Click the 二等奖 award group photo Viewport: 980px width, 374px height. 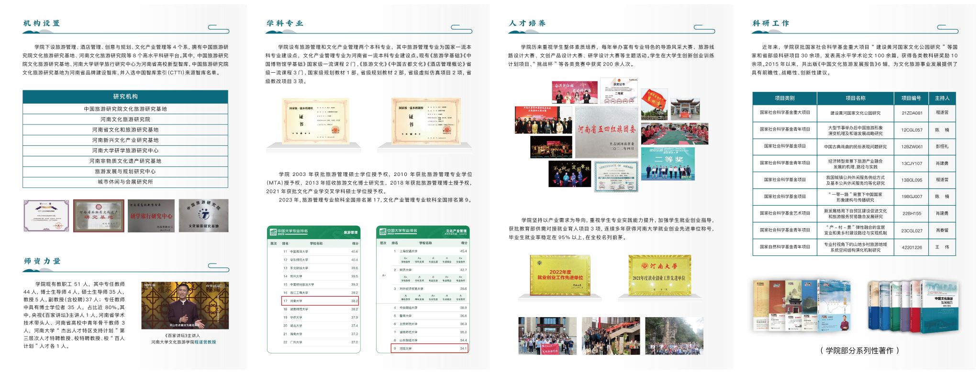coord(668,164)
